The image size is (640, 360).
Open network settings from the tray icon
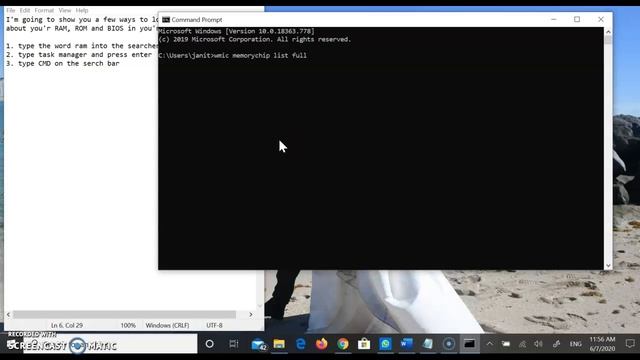click(522, 344)
